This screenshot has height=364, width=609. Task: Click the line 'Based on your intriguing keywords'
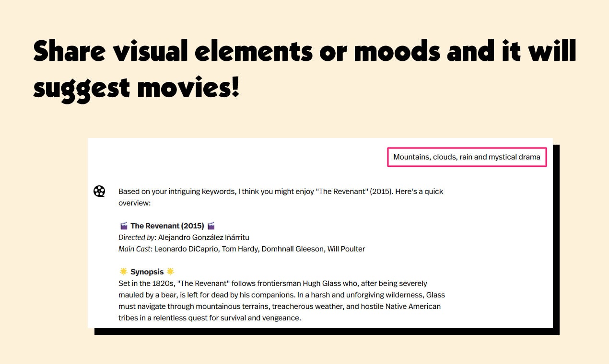281,191
